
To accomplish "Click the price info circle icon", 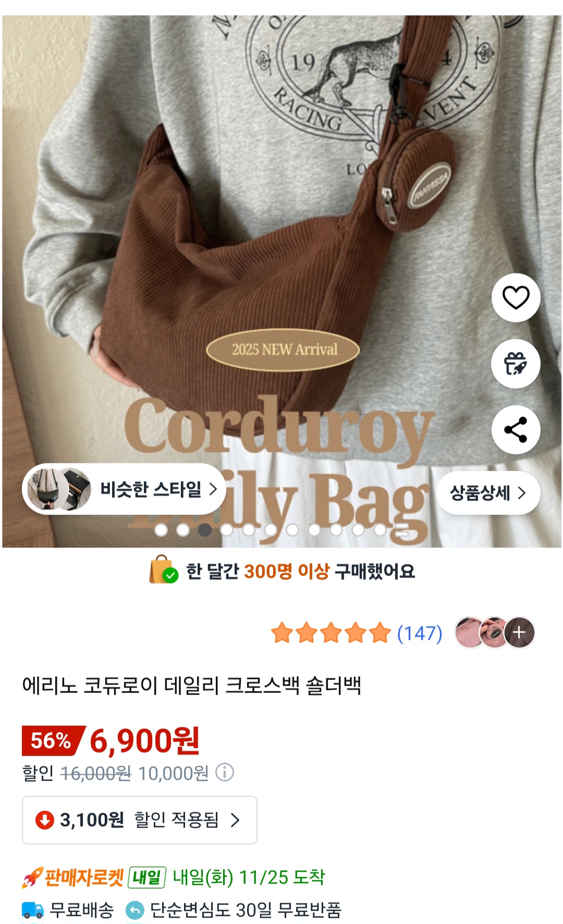I will (225, 772).
